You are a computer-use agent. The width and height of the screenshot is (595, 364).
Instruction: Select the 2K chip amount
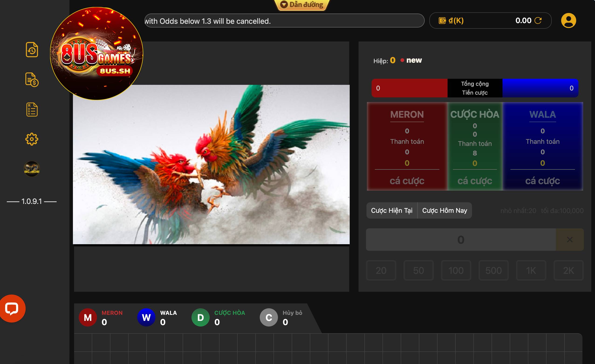tap(568, 270)
